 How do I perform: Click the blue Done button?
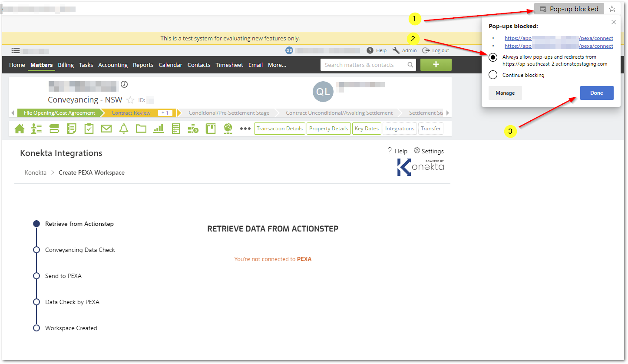coord(597,93)
